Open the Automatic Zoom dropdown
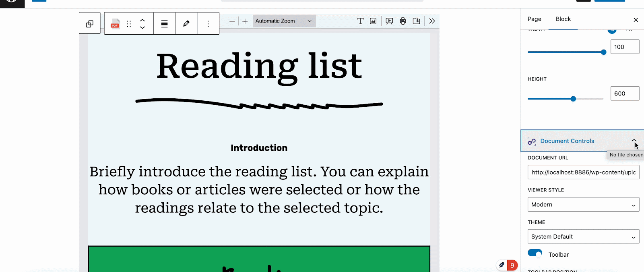The height and width of the screenshot is (272, 644). [284, 21]
